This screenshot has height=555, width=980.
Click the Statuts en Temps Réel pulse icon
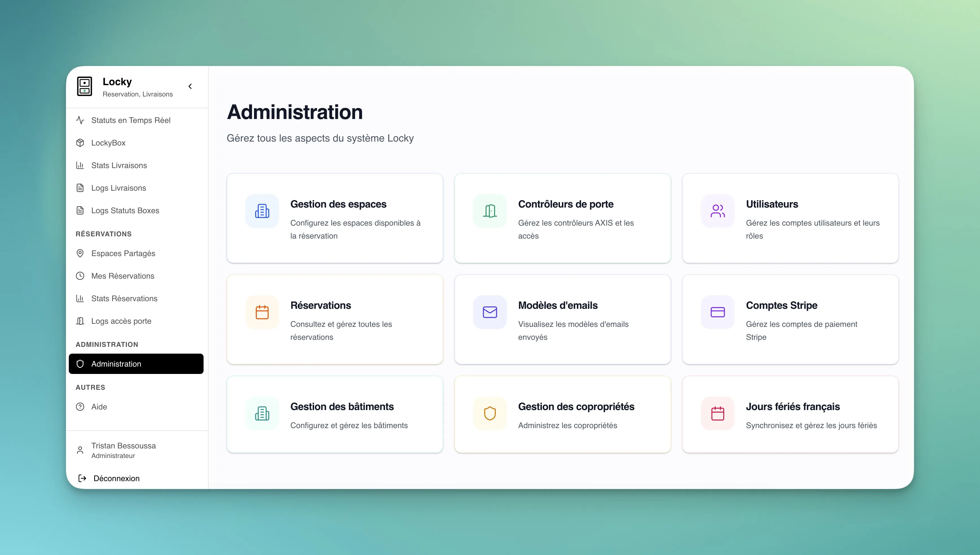[80, 120]
